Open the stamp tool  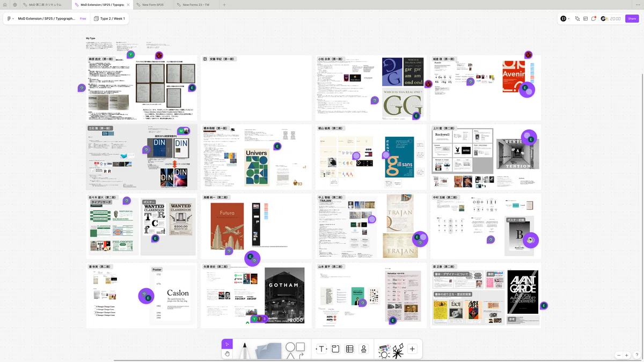(x=364, y=349)
